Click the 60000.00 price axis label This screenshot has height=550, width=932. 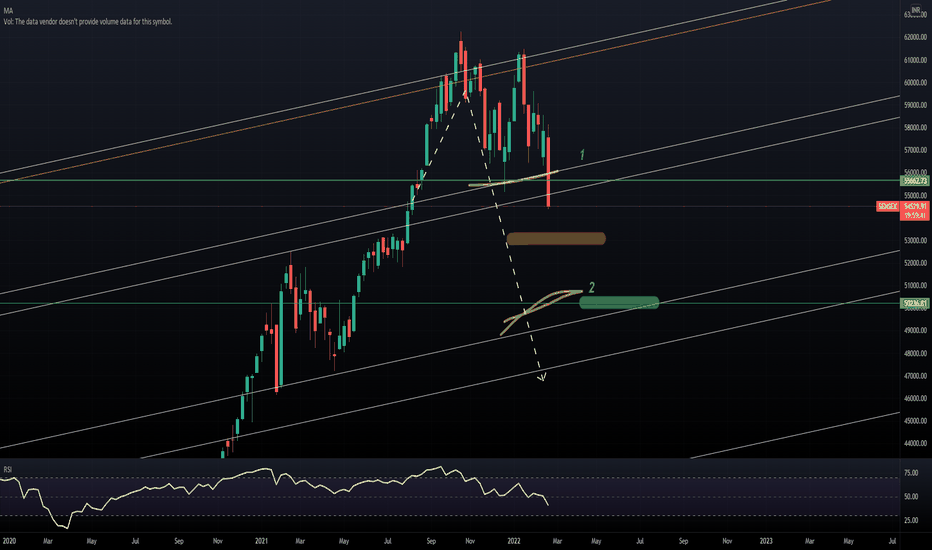[x=915, y=83]
